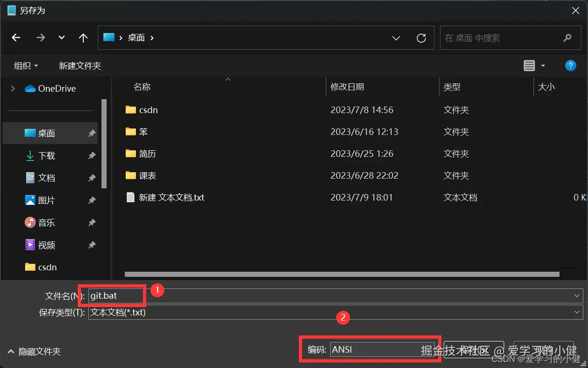Click 桌面 in the address breadcrumb
This screenshot has height=368, width=588.
click(x=136, y=38)
